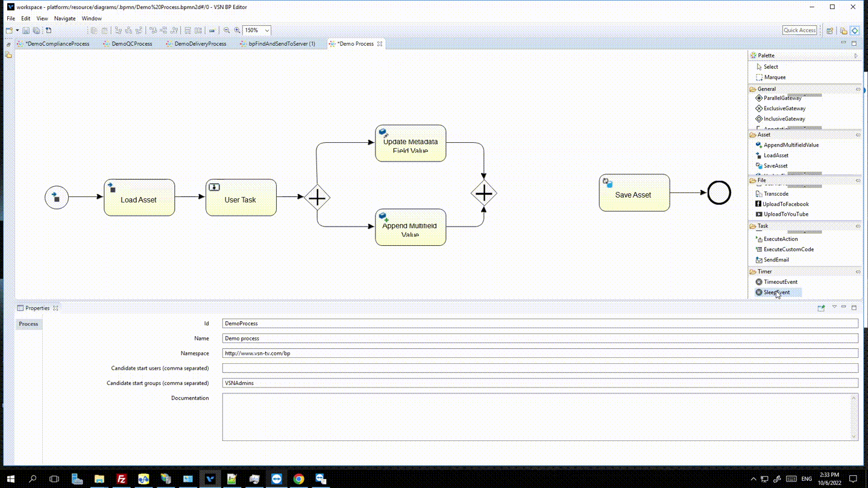Screen dimensions: 868x488
Task: Open the Windows Start menu
Action: (x=11, y=479)
